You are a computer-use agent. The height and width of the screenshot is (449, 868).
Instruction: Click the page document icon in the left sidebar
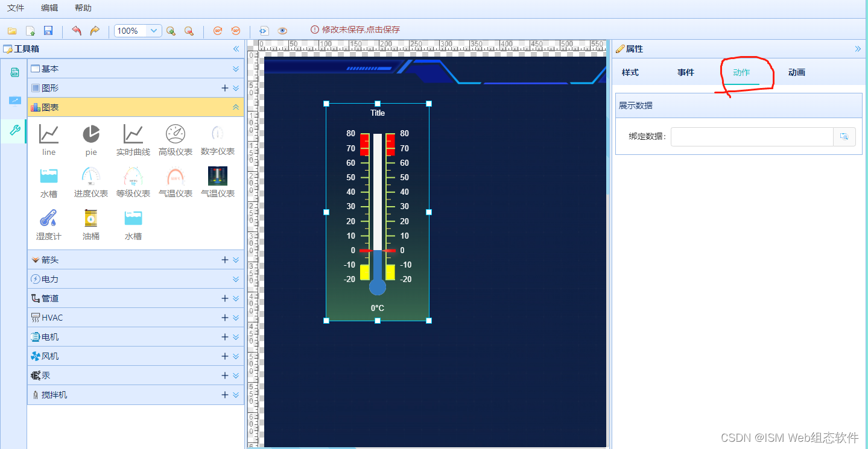14,72
